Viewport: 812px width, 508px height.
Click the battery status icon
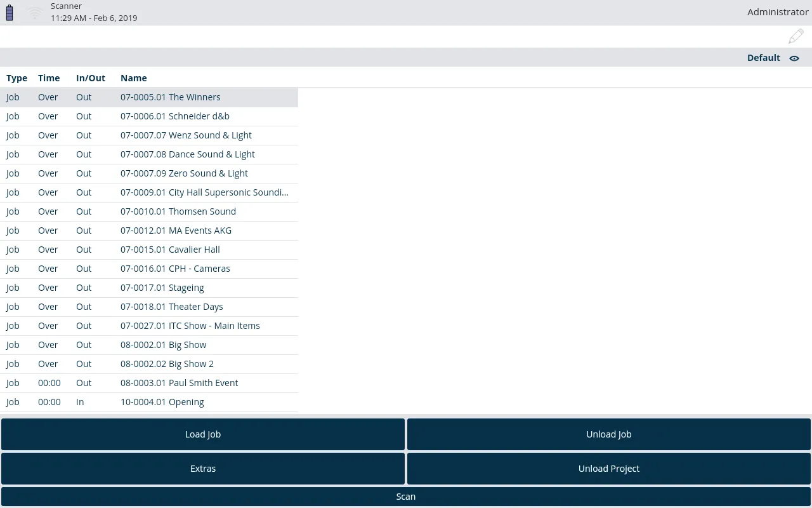click(x=10, y=13)
